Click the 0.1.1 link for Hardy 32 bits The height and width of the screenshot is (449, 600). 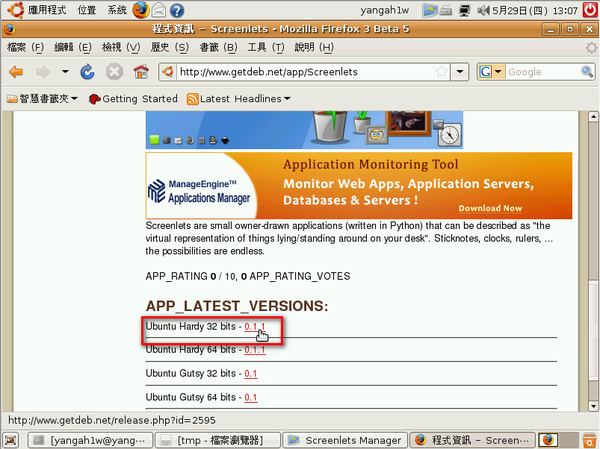click(254, 327)
